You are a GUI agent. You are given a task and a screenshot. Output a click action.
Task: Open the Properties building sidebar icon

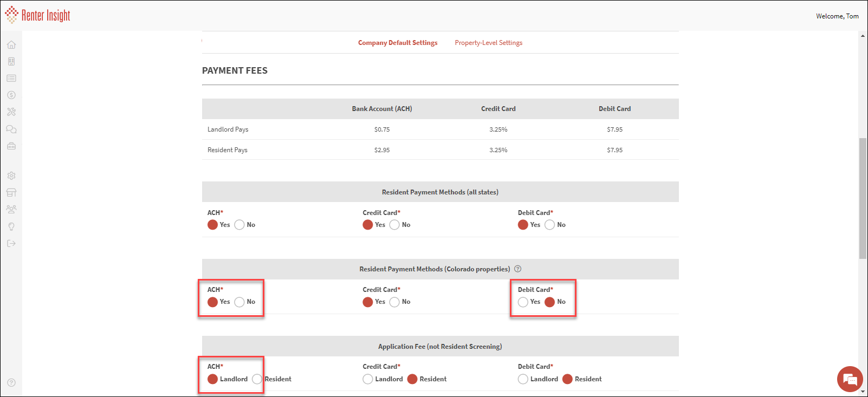[11, 62]
